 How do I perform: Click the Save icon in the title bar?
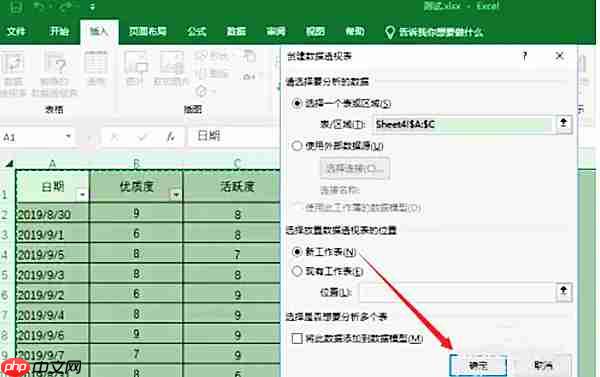point(16,7)
